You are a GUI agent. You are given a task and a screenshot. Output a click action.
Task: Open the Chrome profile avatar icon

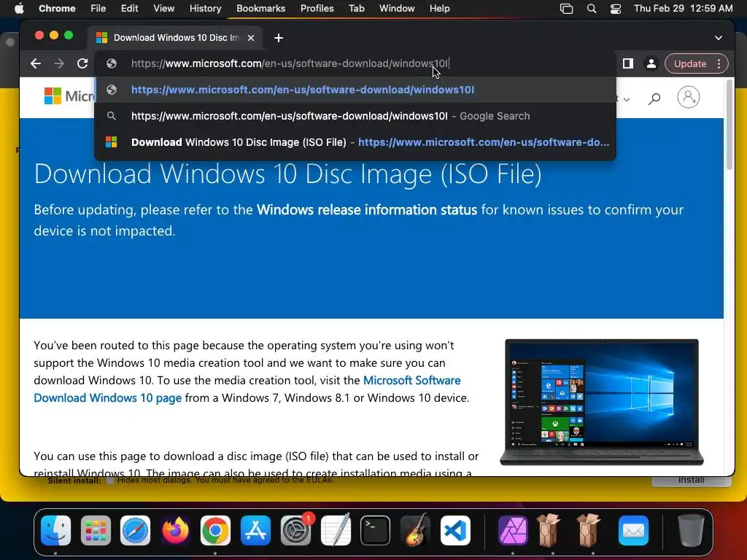click(651, 63)
